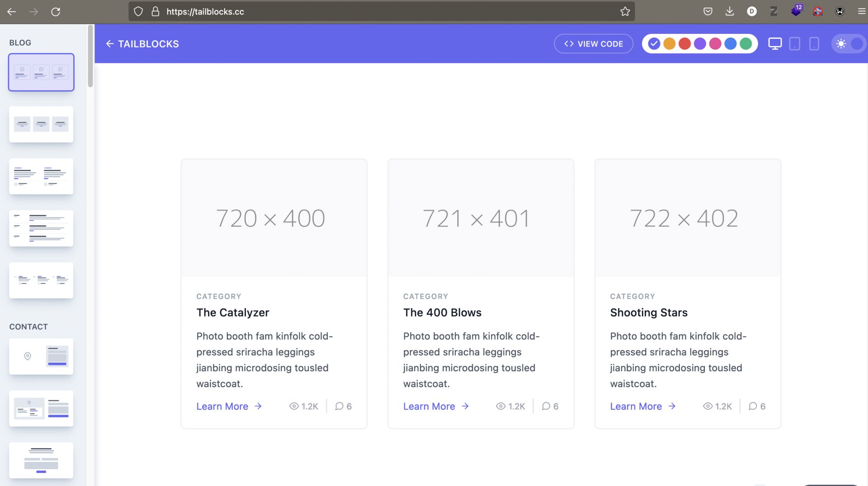Select the red theme color

point(684,44)
